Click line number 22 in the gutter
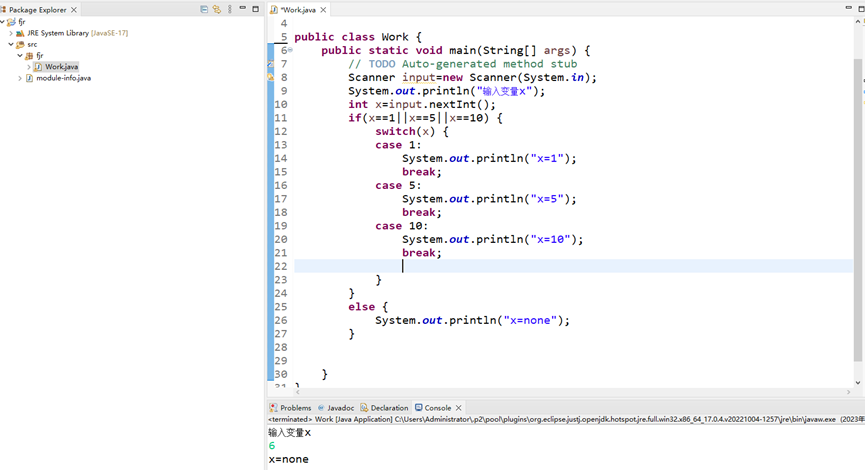 [x=281, y=266]
